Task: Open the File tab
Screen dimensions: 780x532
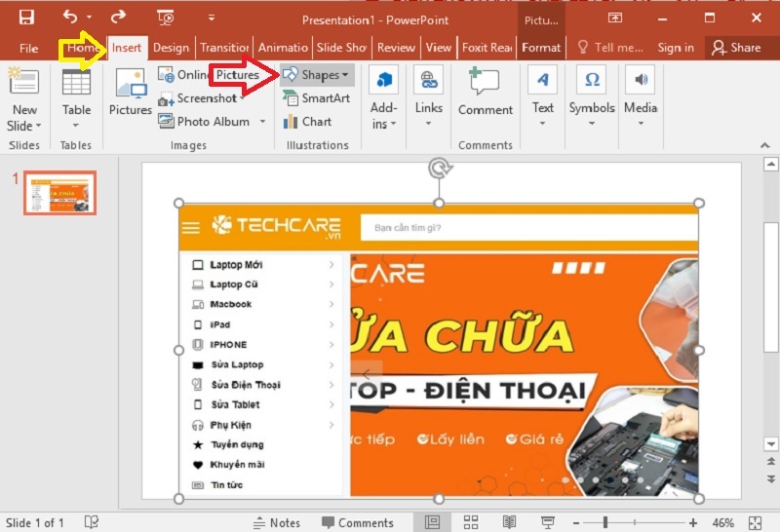Action: coord(28,48)
